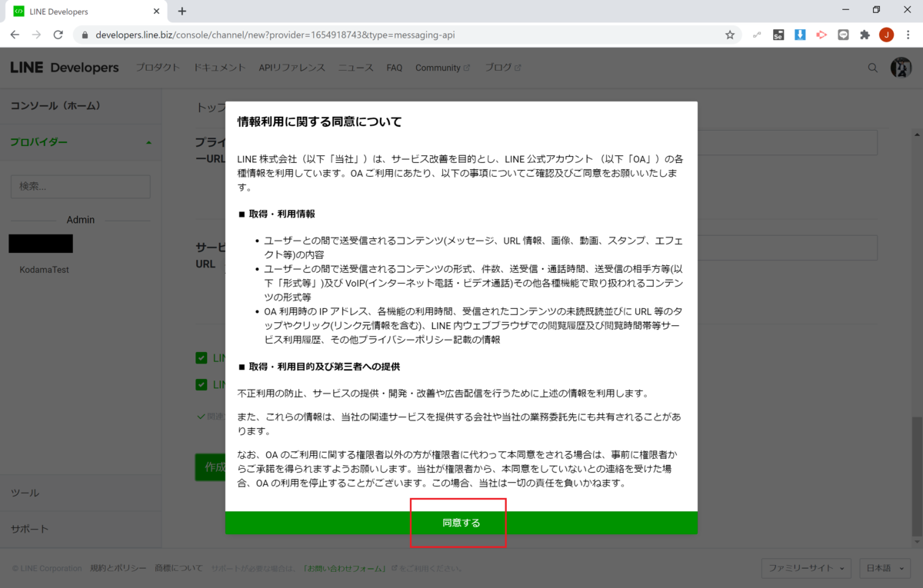The width and height of the screenshot is (923, 588).
Task: Click inside the 検索 search field
Action: point(80,186)
